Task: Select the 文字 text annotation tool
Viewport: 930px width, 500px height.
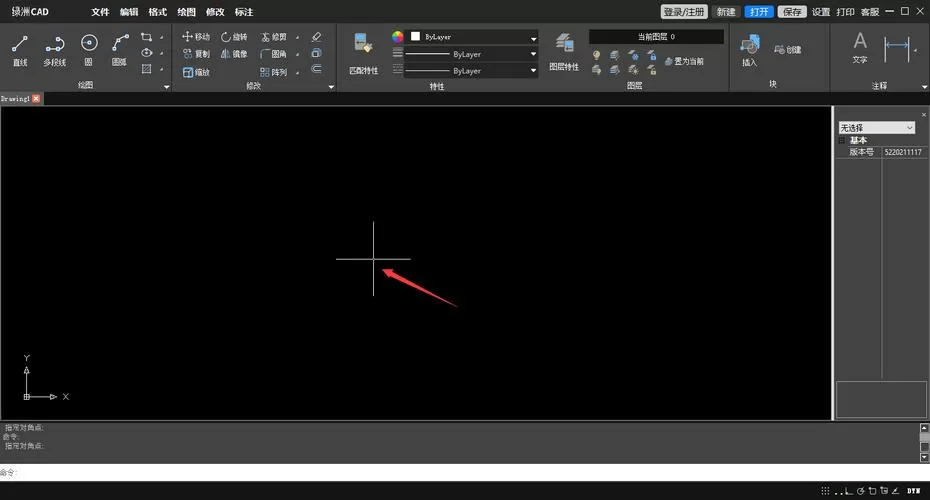Action: click(859, 47)
